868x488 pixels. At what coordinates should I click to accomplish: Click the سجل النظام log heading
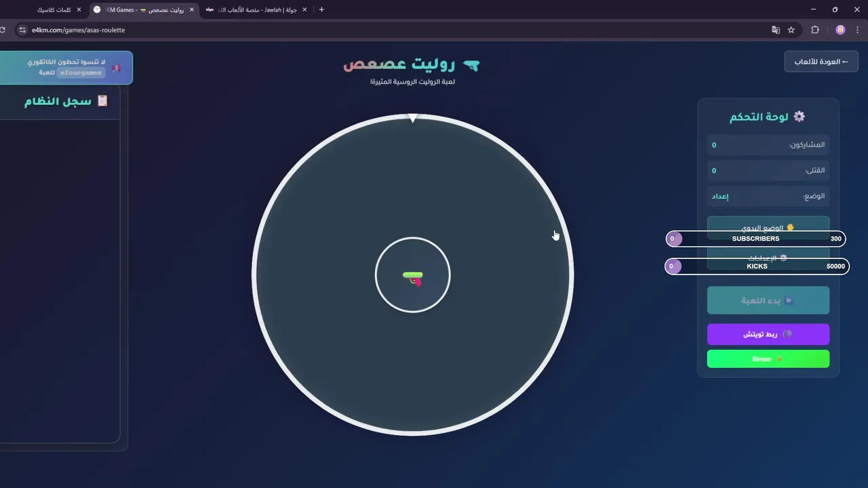(58, 101)
